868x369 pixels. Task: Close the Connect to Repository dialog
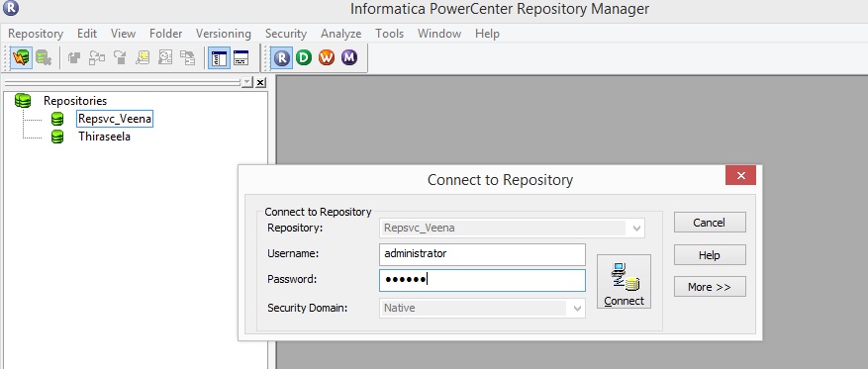(740, 176)
